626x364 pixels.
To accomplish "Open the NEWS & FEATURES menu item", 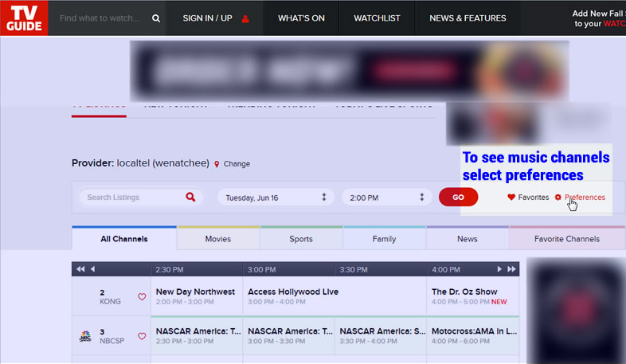I will coord(468,18).
